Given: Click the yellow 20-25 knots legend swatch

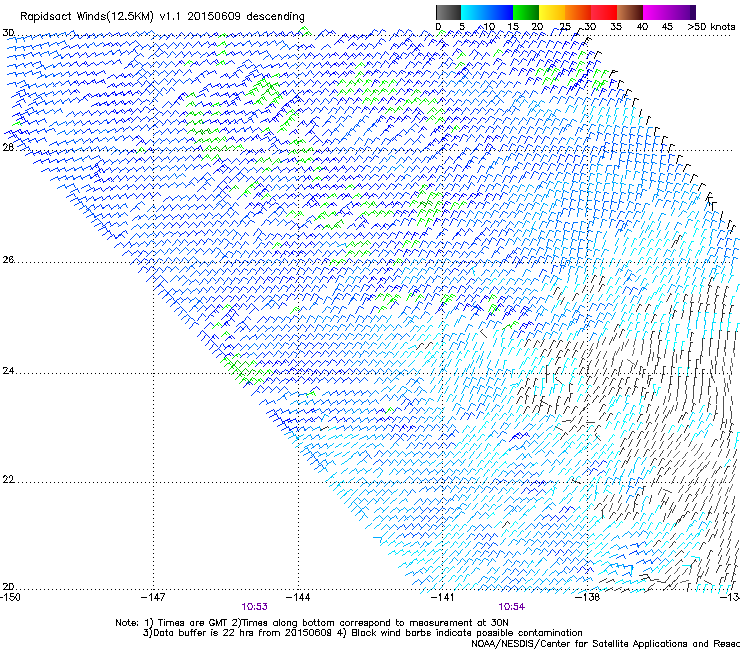Looking at the screenshot, I should (x=551, y=12).
